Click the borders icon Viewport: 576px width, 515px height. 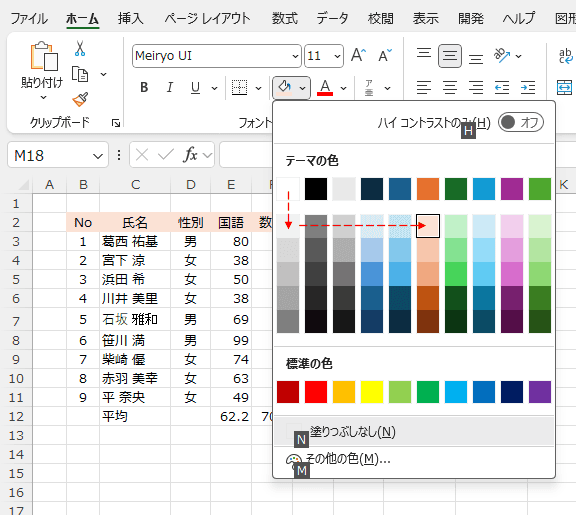pos(239,87)
